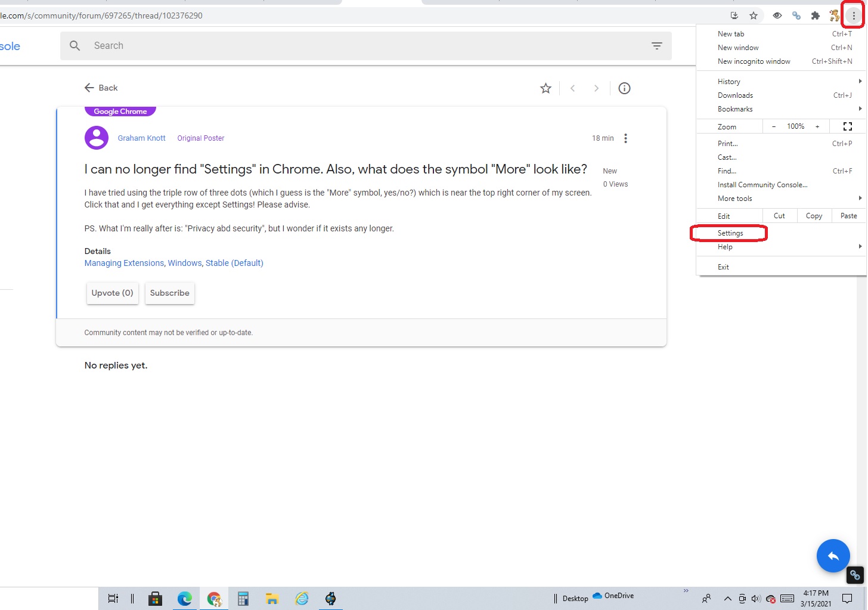This screenshot has width=868, height=610.
Task: Expand the History submenu
Action: coord(781,82)
